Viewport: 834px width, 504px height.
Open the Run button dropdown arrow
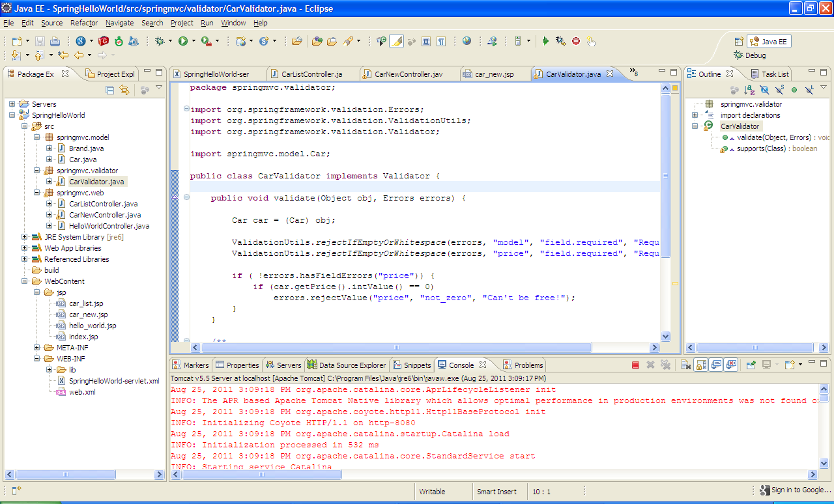(193, 40)
